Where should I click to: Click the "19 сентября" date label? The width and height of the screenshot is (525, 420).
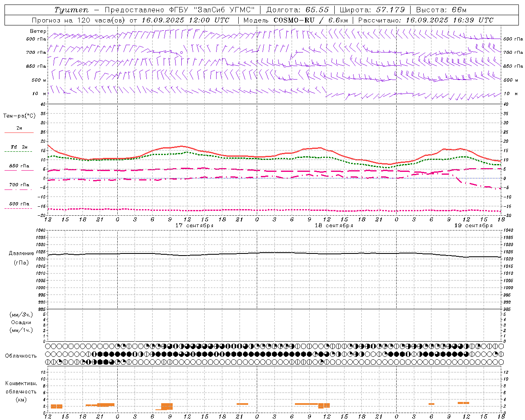click(473, 226)
